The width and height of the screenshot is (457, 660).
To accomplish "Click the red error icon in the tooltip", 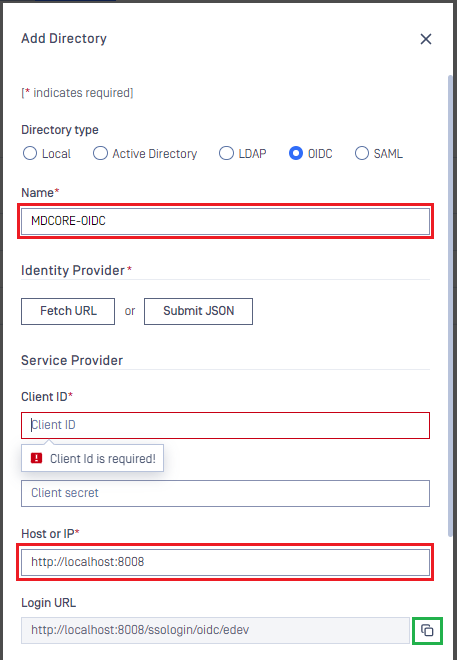I will pyautogui.click(x=37, y=458).
